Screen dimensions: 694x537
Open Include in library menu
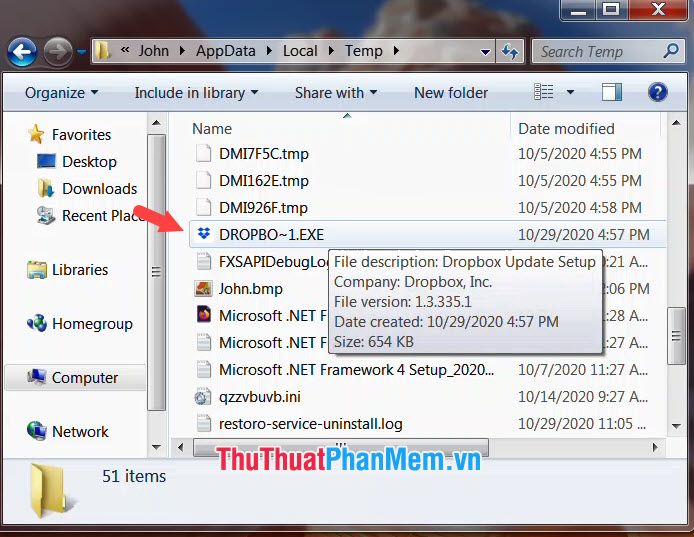point(196,93)
